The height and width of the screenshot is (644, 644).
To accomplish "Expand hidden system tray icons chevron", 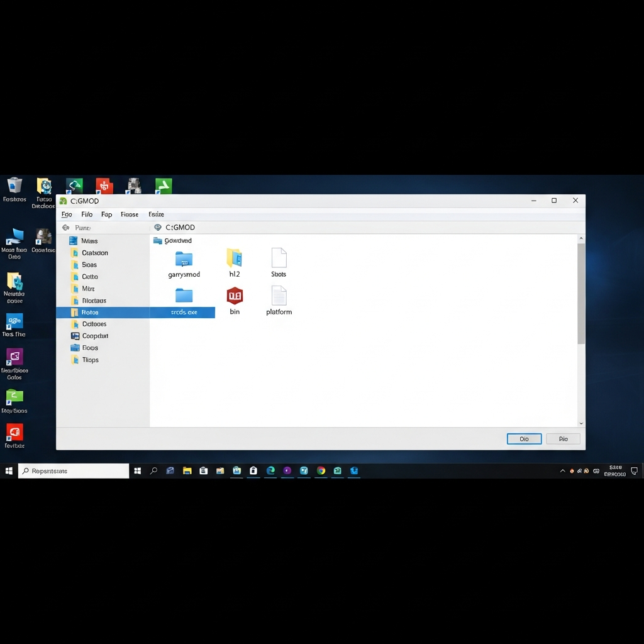I will pos(562,470).
